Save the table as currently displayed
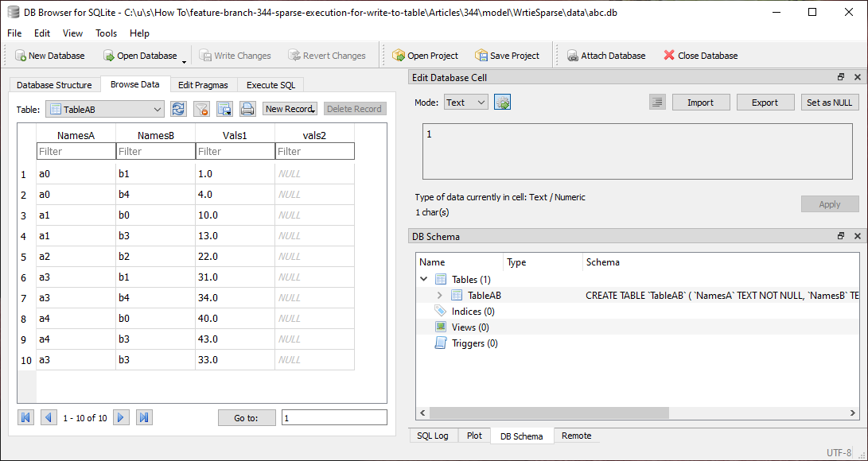 pyautogui.click(x=224, y=109)
